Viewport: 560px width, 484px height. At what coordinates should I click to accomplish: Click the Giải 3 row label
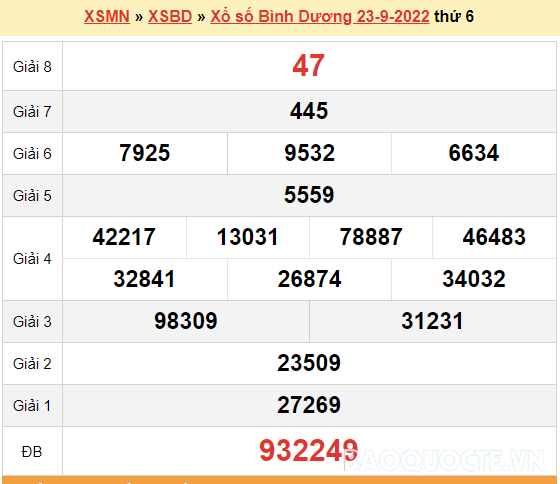(32, 322)
